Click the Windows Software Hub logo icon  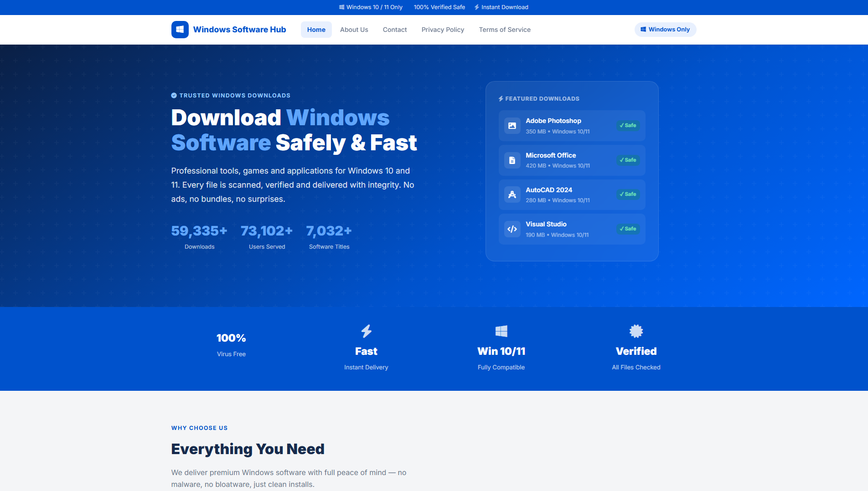(180, 30)
